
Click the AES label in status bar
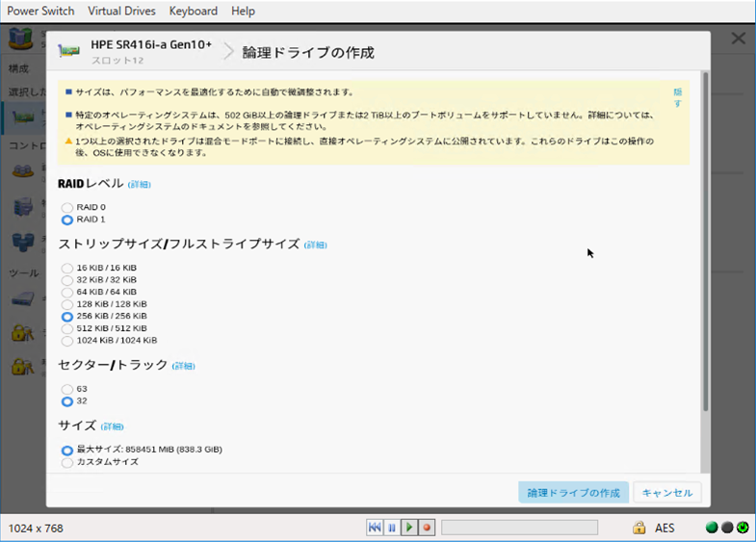tap(665, 528)
